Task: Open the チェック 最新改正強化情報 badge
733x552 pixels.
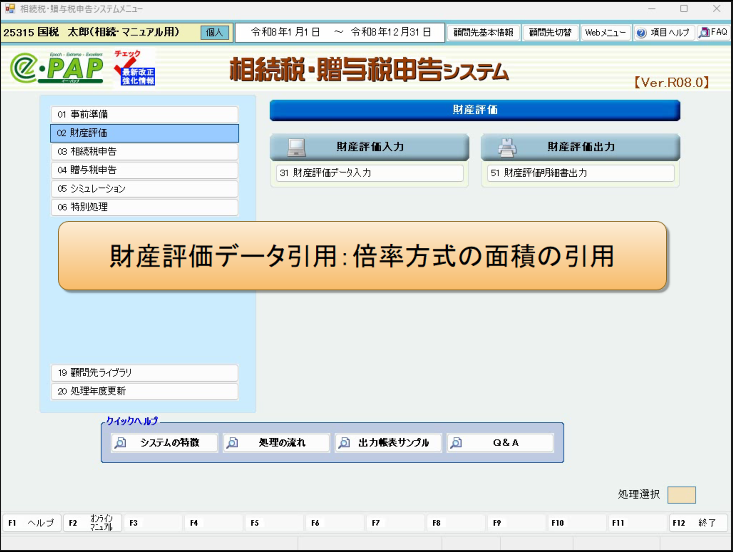Action: [134, 68]
